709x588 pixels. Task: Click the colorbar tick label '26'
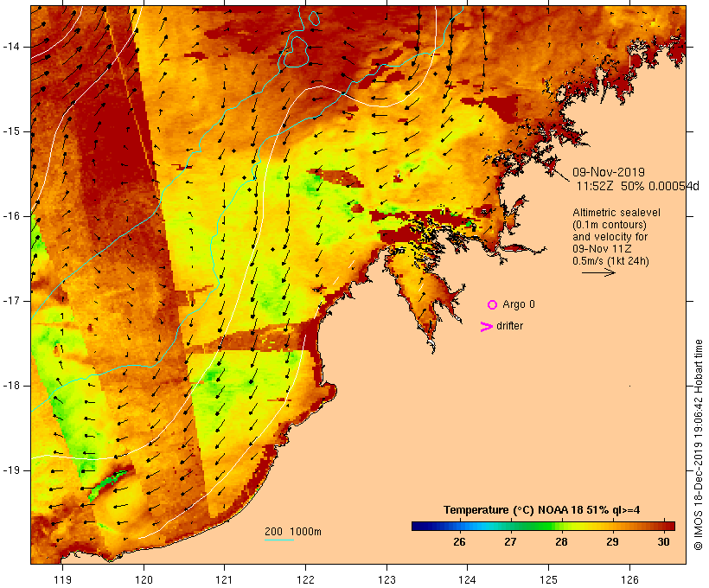pyautogui.click(x=459, y=542)
